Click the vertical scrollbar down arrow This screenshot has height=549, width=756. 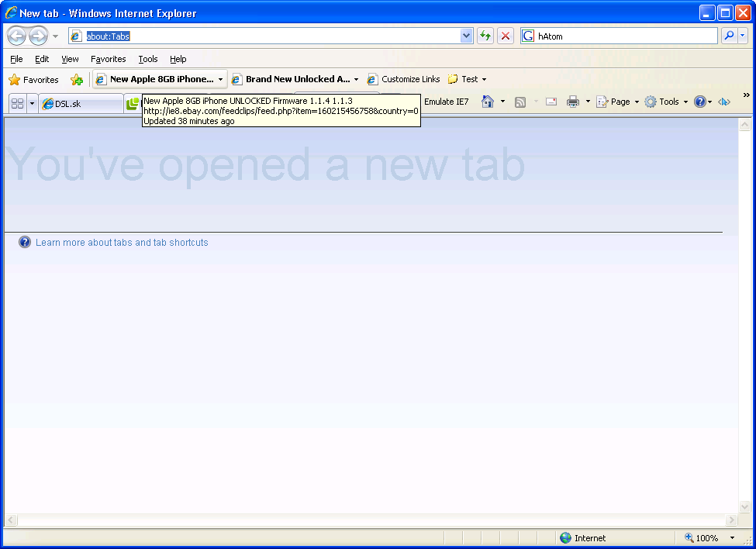pos(744,506)
